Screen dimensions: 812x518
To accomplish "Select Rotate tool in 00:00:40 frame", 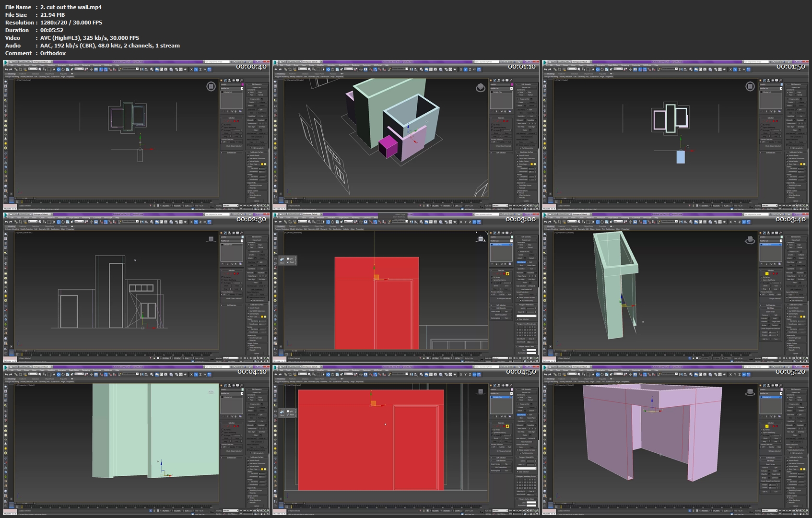I will pos(63,70).
